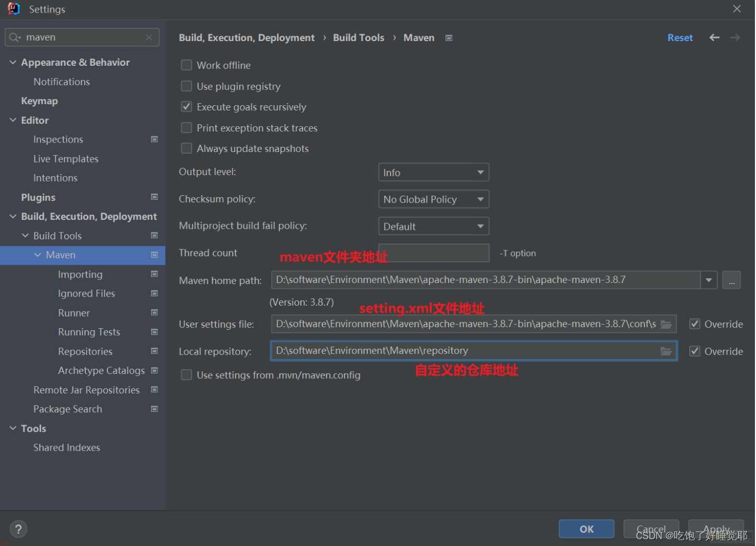Click into the Thread count field
This screenshot has height=546, width=756.
click(x=434, y=253)
